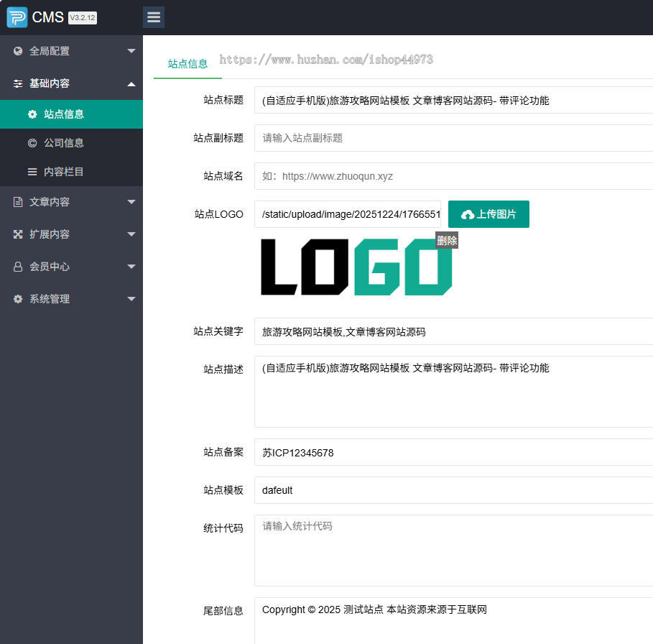Toggle the hamburger sidebar menu button
The width and height of the screenshot is (653, 644).
coord(154,17)
